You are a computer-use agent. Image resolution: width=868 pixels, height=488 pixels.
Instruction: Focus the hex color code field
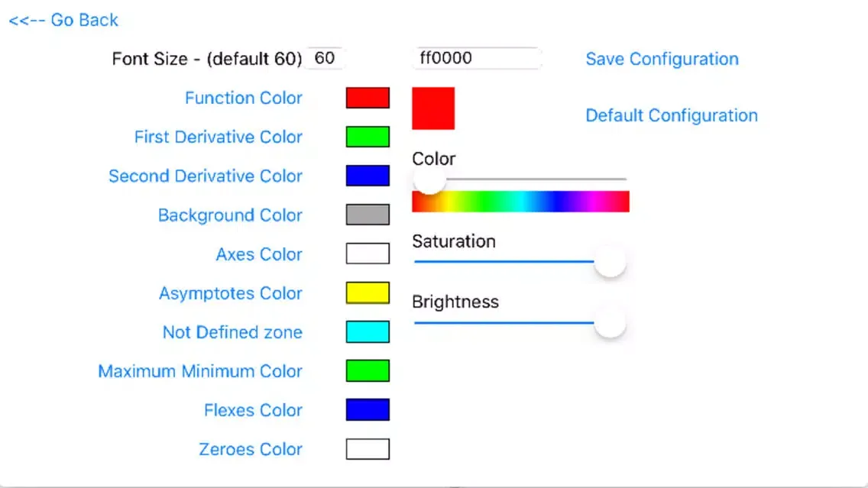(x=476, y=58)
